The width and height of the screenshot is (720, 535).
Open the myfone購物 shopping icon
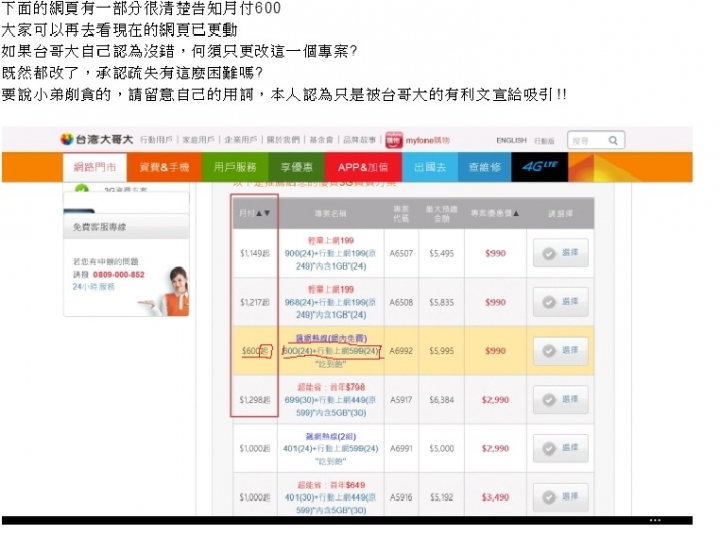pyautogui.click(x=394, y=140)
